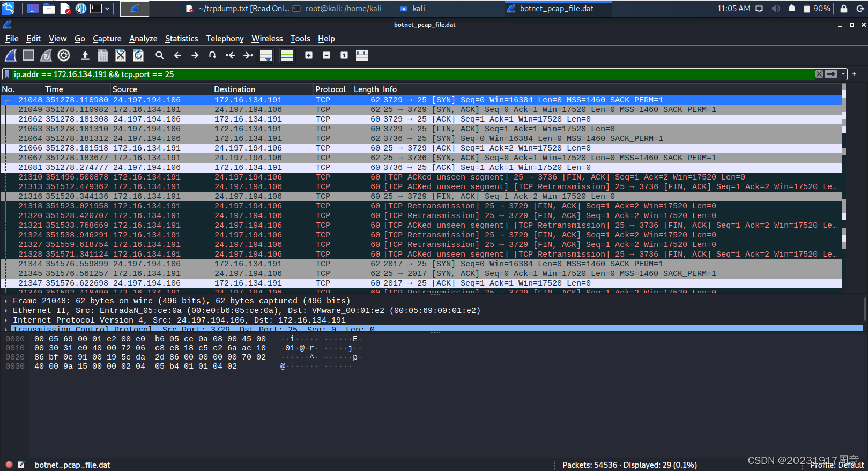Image resolution: width=868 pixels, height=471 pixels.
Task: Open capture file properties status icon
Action: pos(21,465)
